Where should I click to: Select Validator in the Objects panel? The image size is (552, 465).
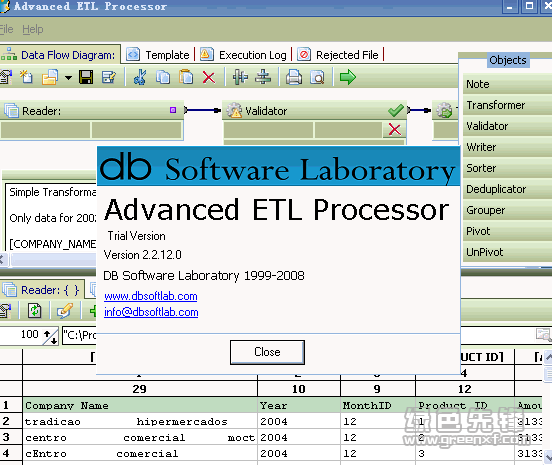(507, 126)
